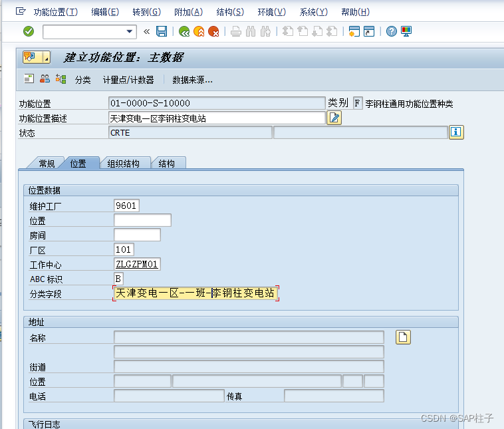Click the 街道 address field
Screen dimensions: 504x429
coord(249,366)
